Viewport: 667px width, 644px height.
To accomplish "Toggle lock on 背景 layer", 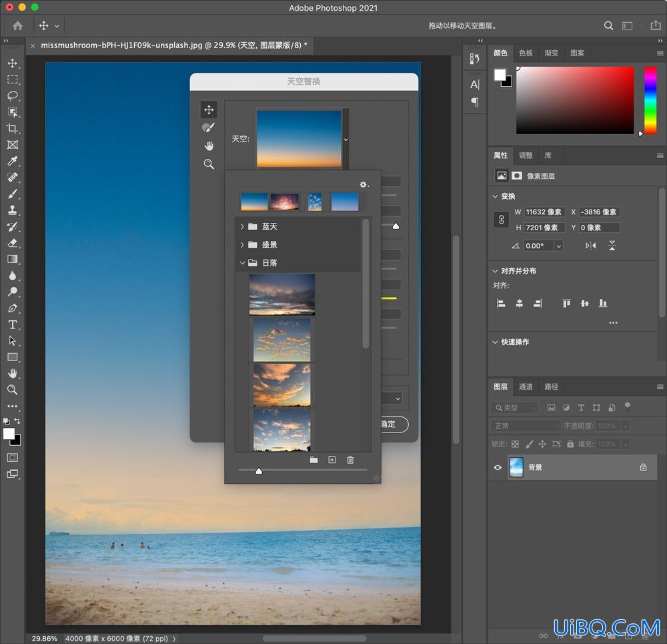I will [643, 467].
